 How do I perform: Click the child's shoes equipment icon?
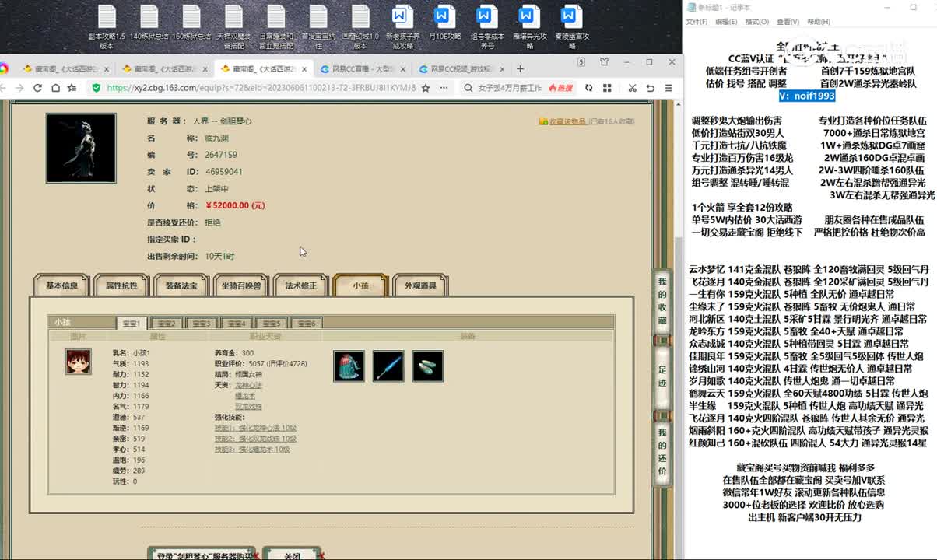(428, 366)
